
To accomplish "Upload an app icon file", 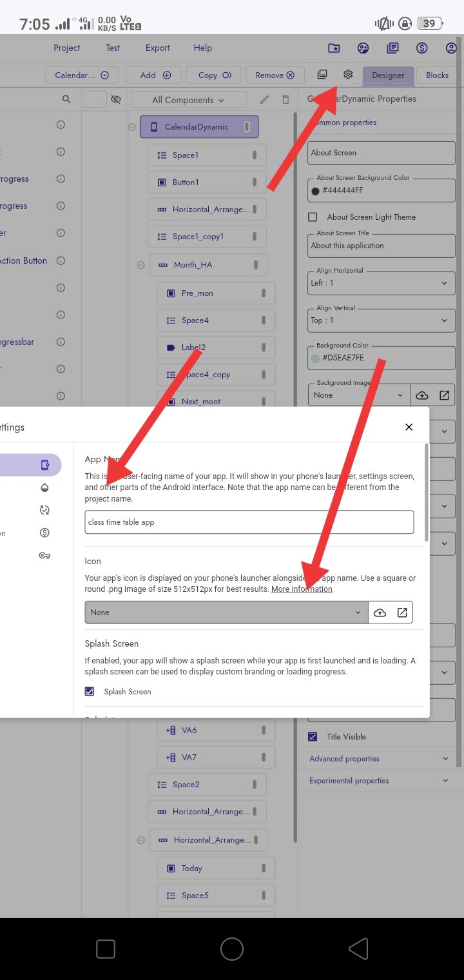I will pyautogui.click(x=380, y=612).
